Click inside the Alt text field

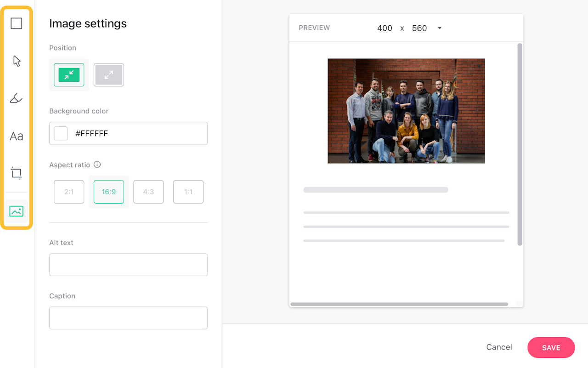tap(128, 265)
